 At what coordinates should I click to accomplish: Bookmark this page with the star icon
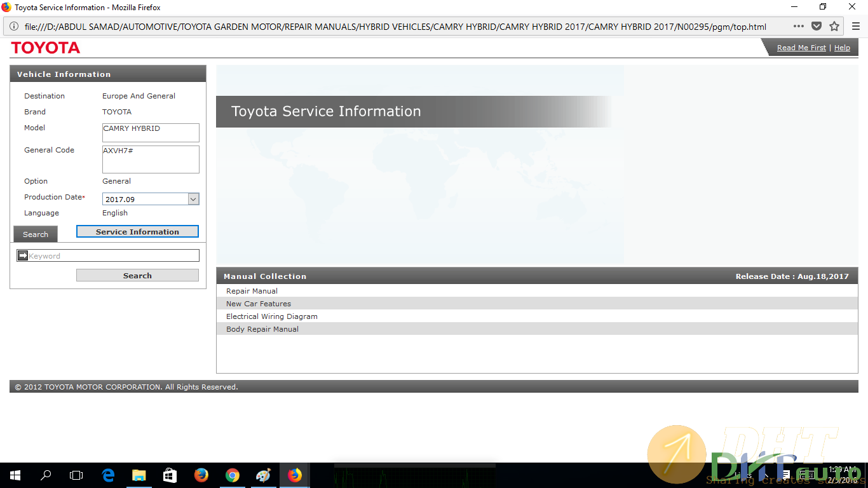click(x=834, y=27)
